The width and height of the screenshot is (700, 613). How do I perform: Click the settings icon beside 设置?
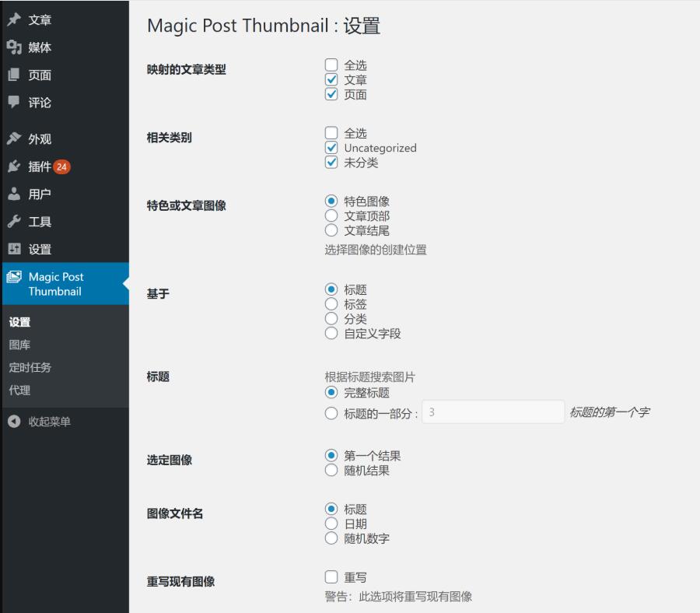[14, 249]
